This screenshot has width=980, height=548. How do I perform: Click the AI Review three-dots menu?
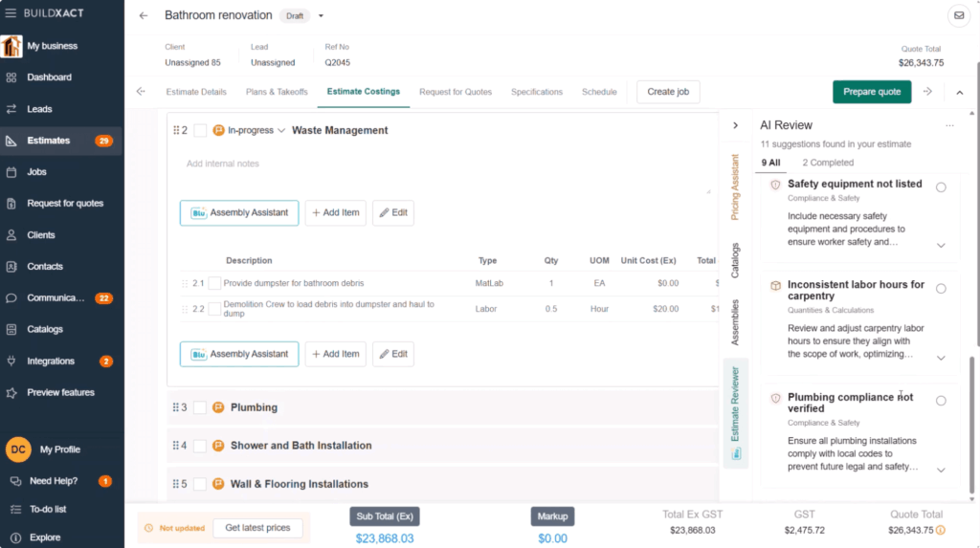coord(949,125)
